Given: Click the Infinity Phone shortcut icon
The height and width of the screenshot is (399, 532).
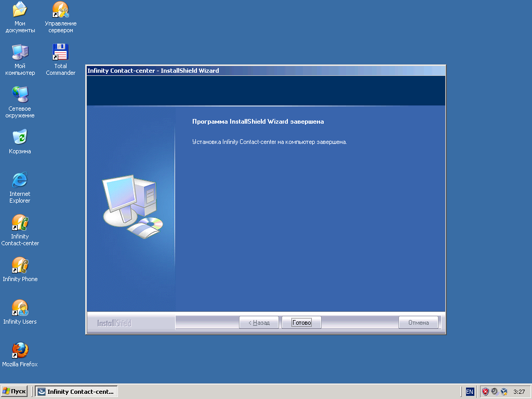Looking at the screenshot, I should pyautogui.click(x=20, y=265).
